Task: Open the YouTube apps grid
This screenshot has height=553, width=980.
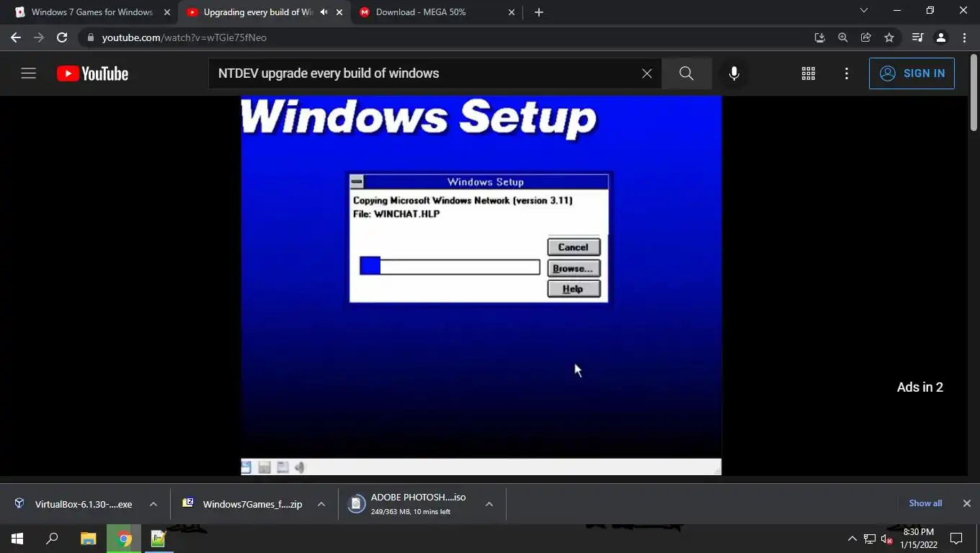Action: (x=808, y=73)
